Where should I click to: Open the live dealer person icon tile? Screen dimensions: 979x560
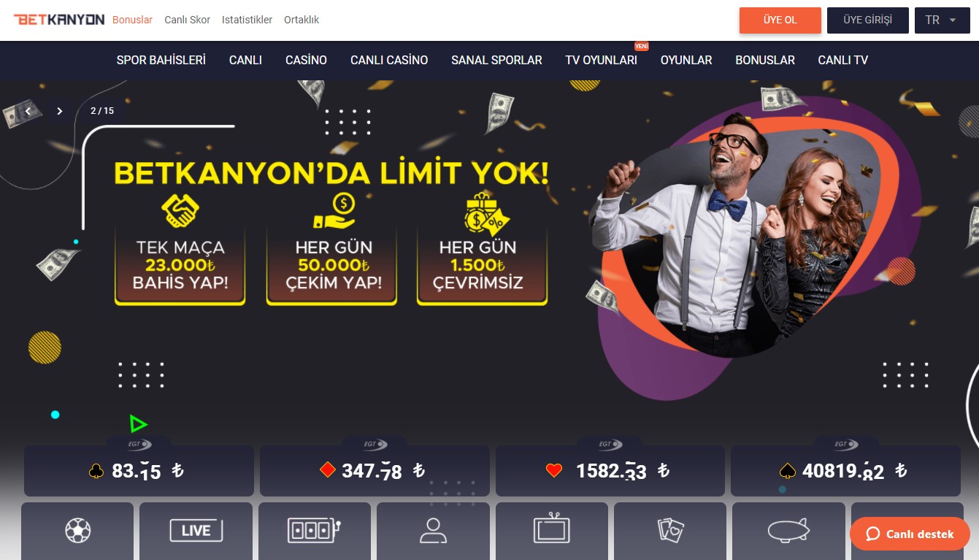click(x=433, y=531)
